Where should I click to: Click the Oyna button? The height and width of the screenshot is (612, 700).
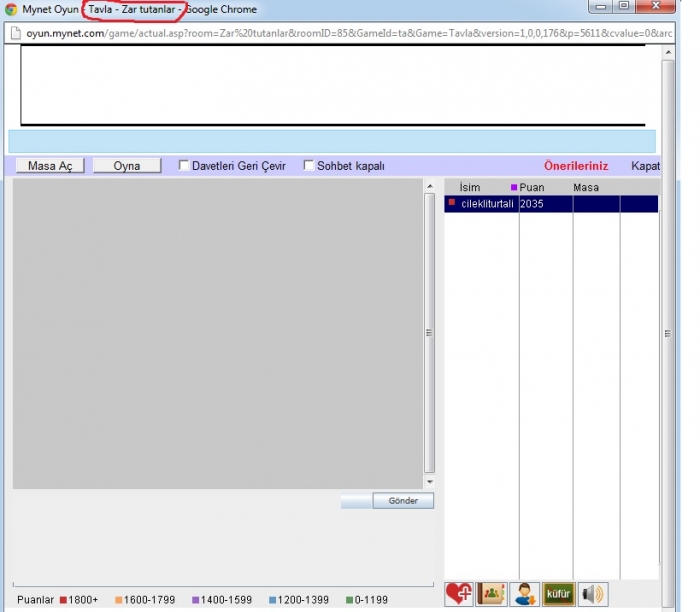click(x=127, y=166)
